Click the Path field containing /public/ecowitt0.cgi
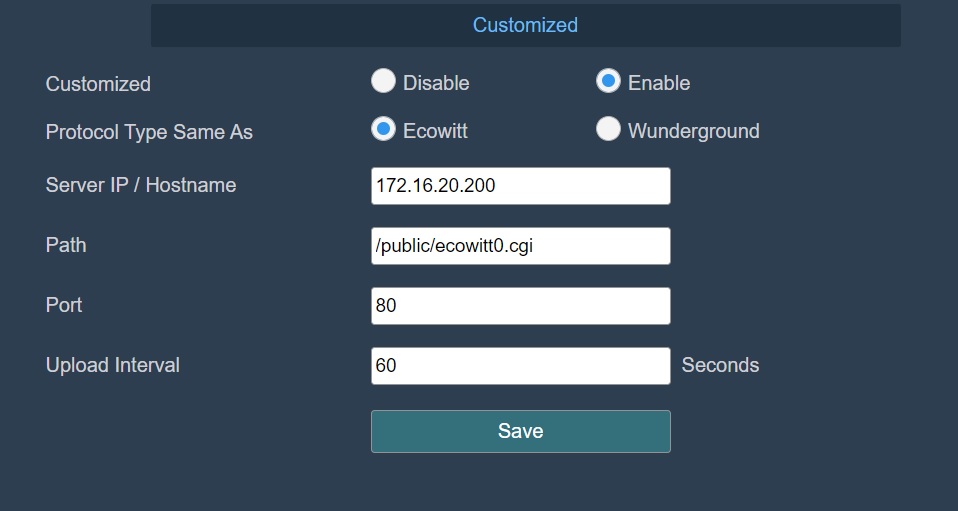958x511 pixels. tap(520, 246)
